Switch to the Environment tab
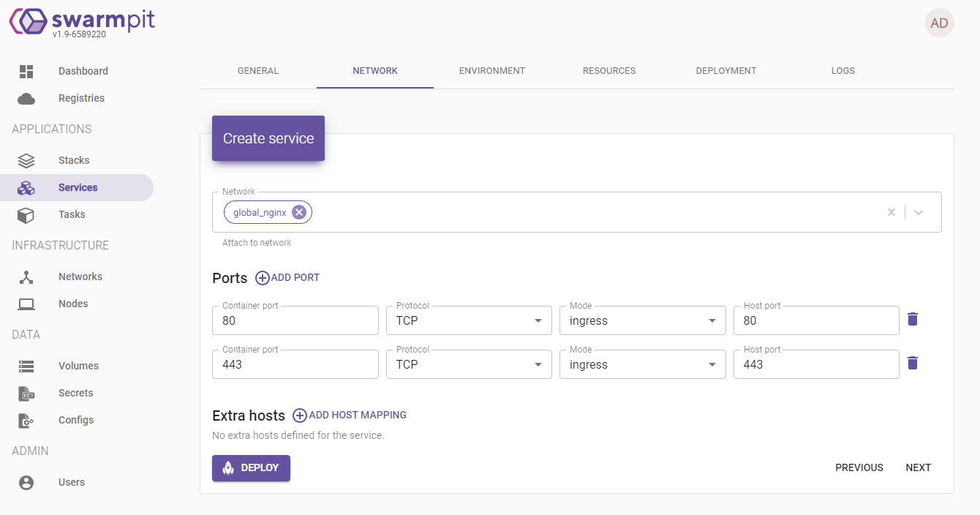 pyautogui.click(x=492, y=71)
